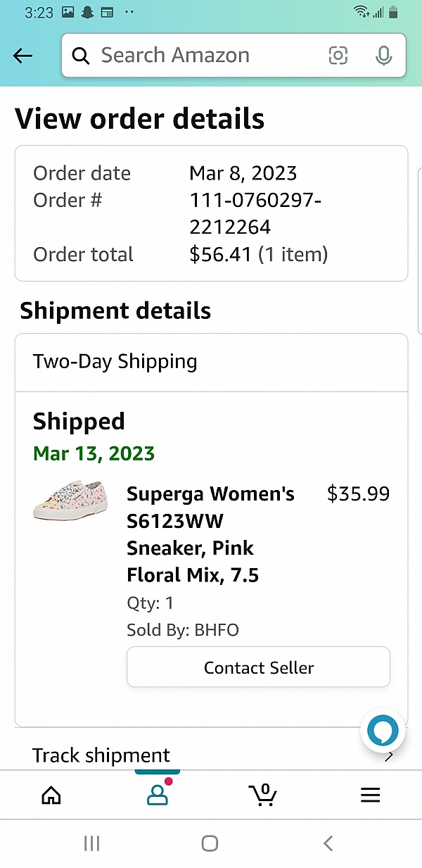The height and width of the screenshot is (868, 422).
Task: Open the Alexa assistant bubble
Action: click(383, 731)
